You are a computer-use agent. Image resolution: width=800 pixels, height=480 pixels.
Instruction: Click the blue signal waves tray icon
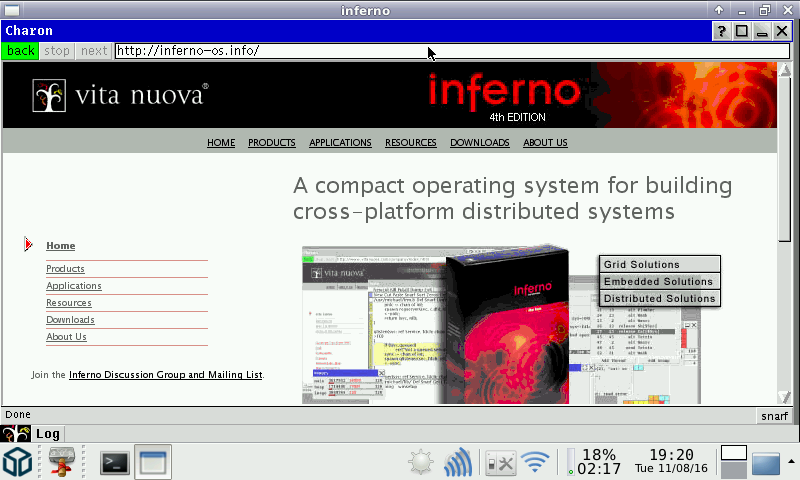(458, 462)
